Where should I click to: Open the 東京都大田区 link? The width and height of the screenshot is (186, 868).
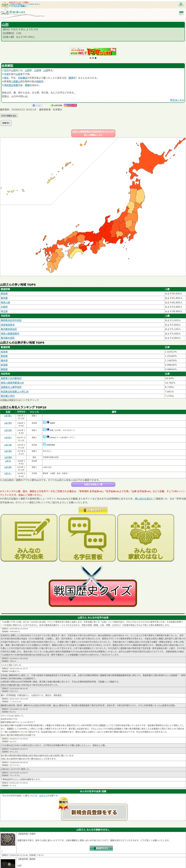point(8,338)
